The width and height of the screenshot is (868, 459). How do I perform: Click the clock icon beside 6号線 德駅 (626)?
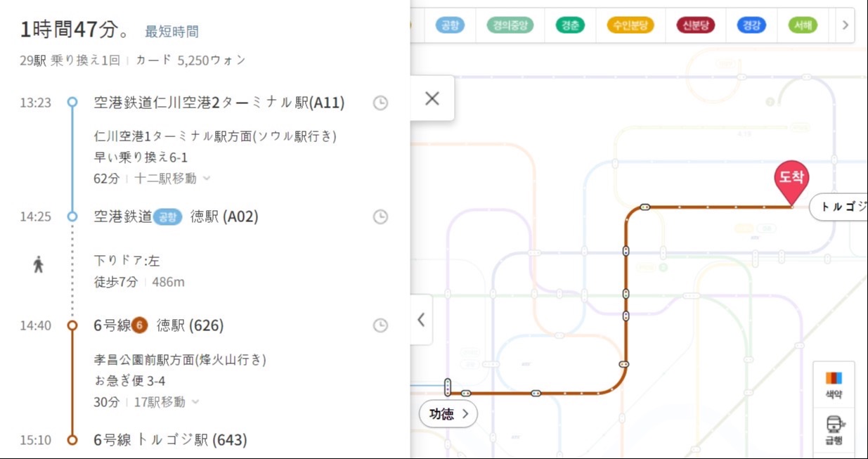(380, 325)
